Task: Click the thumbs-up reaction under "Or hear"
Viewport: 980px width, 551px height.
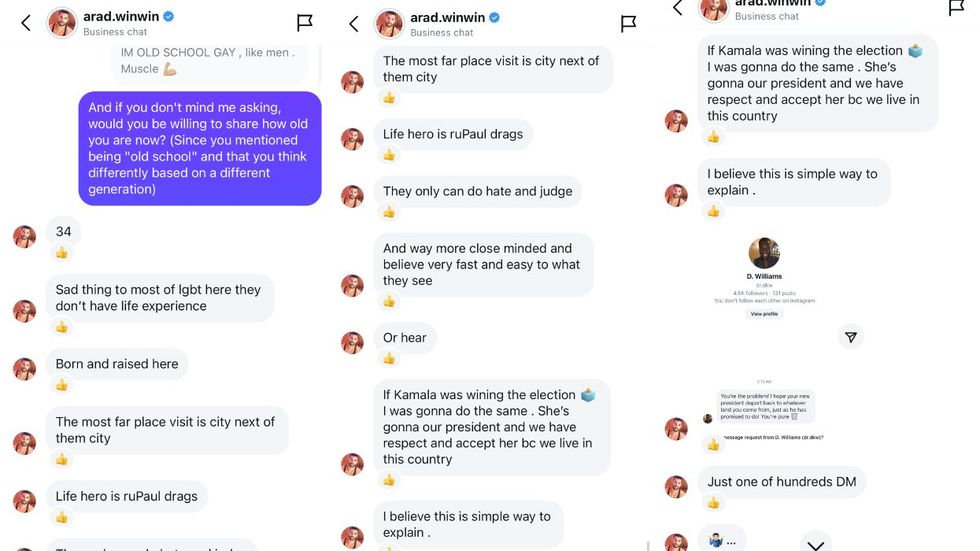Action: click(x=389, y=358)
